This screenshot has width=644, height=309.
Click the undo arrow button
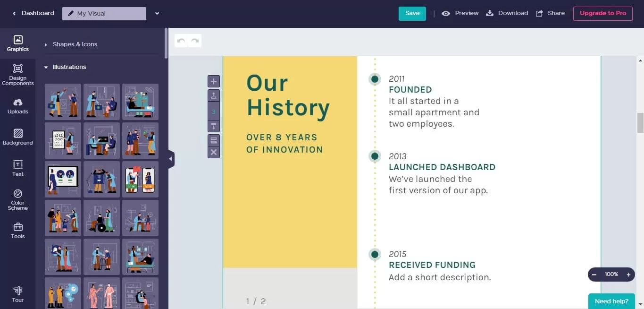tap(181, 41)
